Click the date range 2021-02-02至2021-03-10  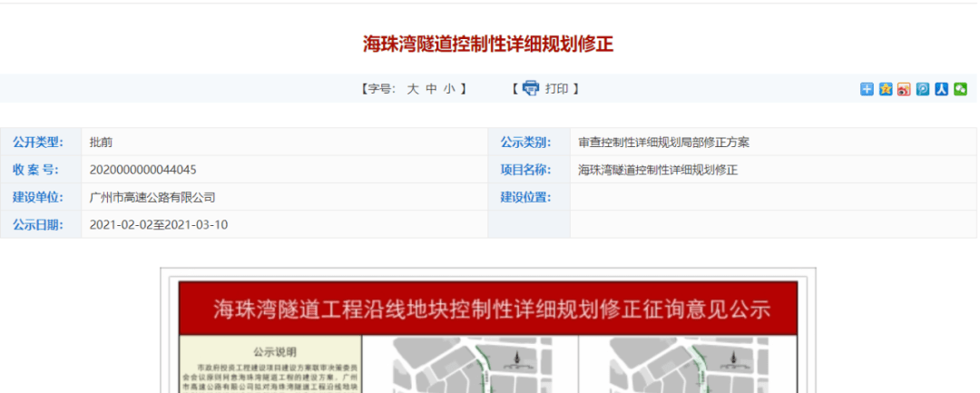[159, 224]
